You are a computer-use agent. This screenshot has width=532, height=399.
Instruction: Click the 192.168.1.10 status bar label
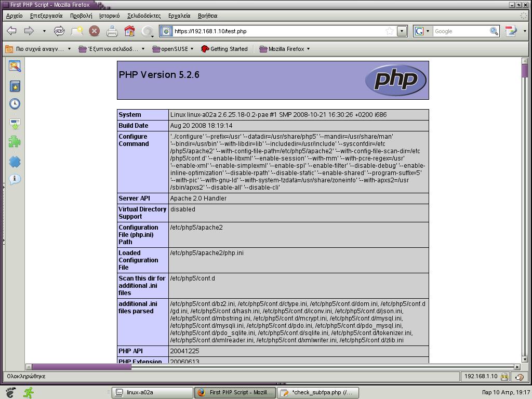tap(481, 376)
